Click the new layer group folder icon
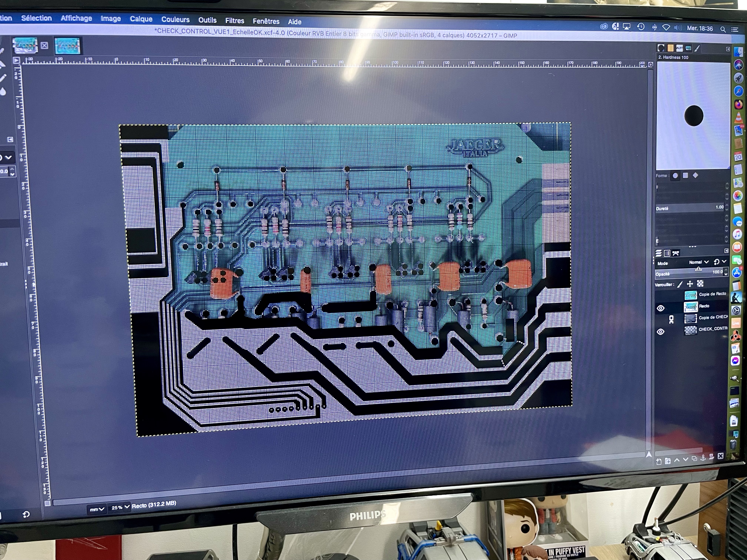747x560 pixels. click(668, 461)
